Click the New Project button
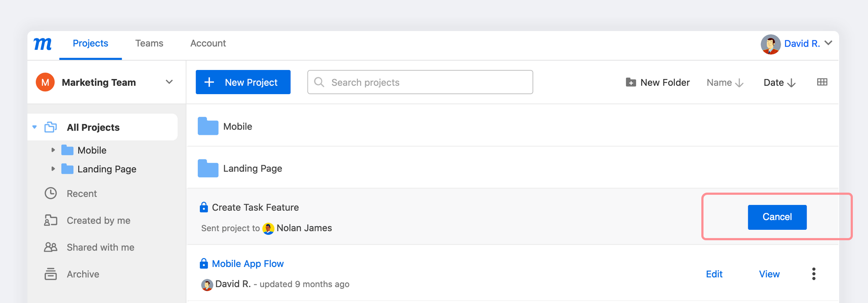The image size is (868, 303). pyautogui.click(x=243, y=82)
